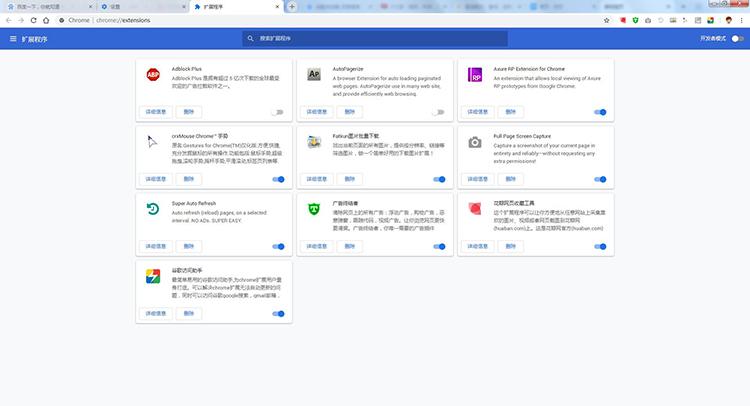The width and height of the screenshot is (750, 406).
Task: Close the extensions tab
Action: click(x=277, y=7)
